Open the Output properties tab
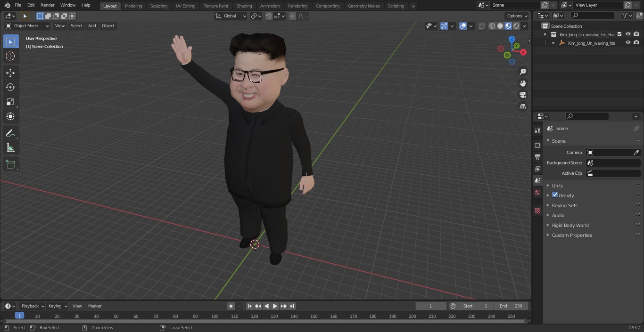Viewport: 644px width, 332px height. click(537, 157)
